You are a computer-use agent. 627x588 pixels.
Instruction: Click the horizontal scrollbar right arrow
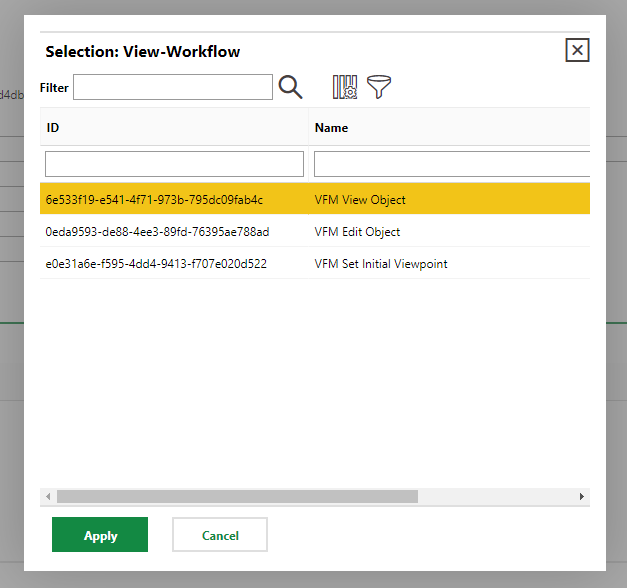(582, 496)
